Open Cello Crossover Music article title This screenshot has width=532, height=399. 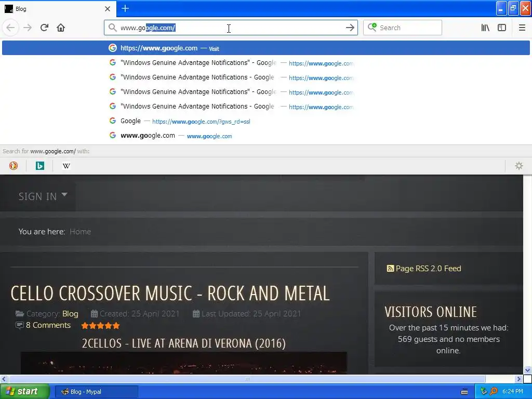(170, 293)
